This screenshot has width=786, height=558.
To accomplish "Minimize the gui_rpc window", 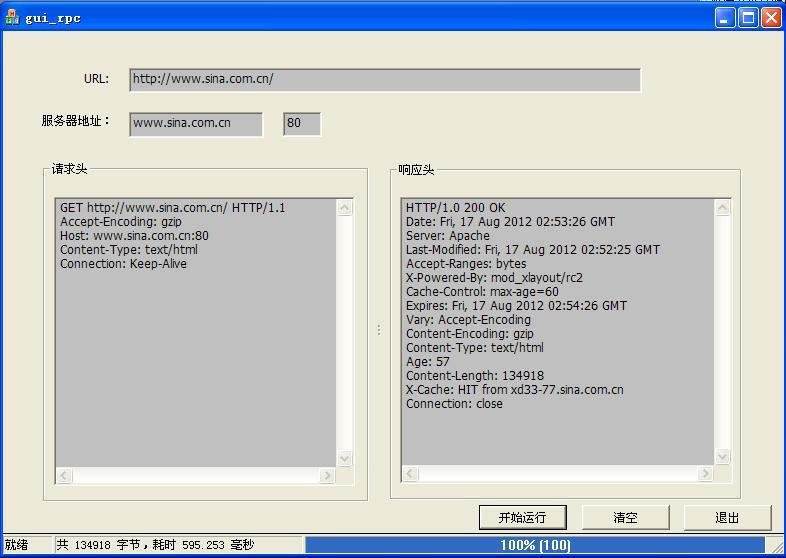I will point(724,18).
